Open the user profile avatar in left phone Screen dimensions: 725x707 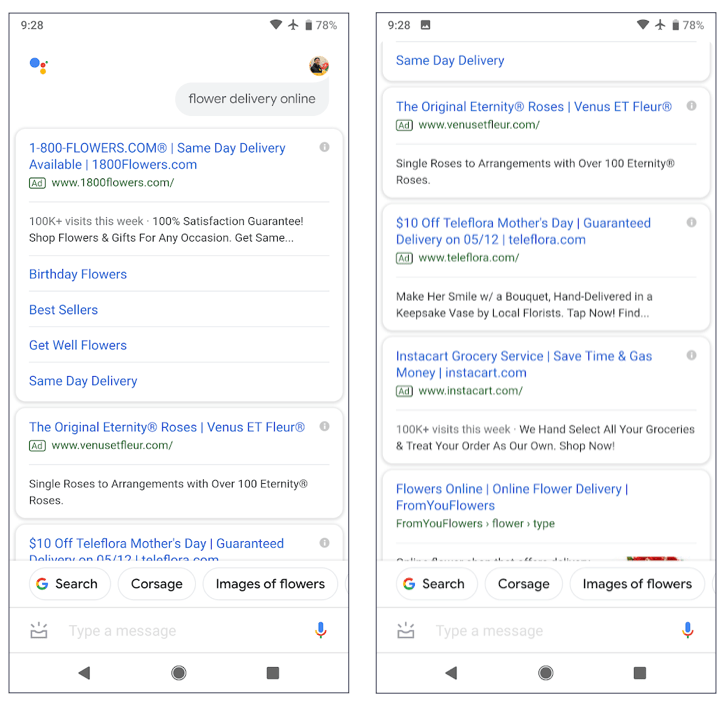pyautogui.click(x=319, y=66)
